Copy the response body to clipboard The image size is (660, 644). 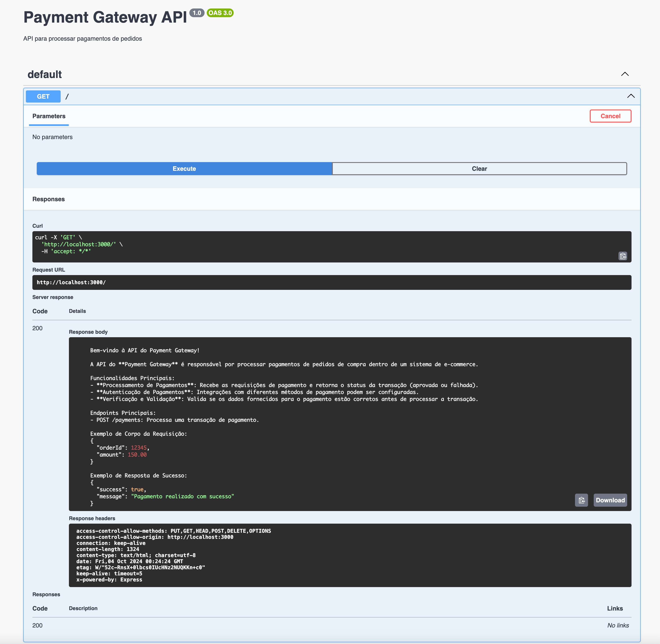point(581,500)
